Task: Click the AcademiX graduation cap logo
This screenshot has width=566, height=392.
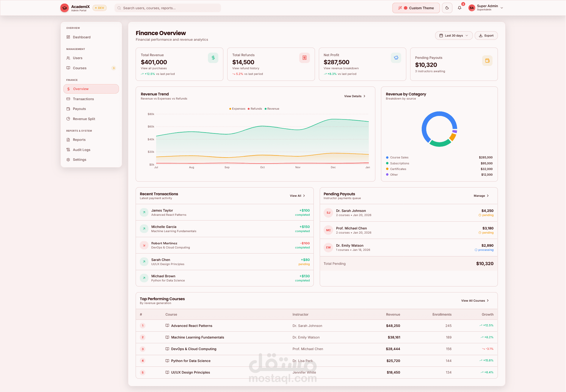Action: pos(64,8)
